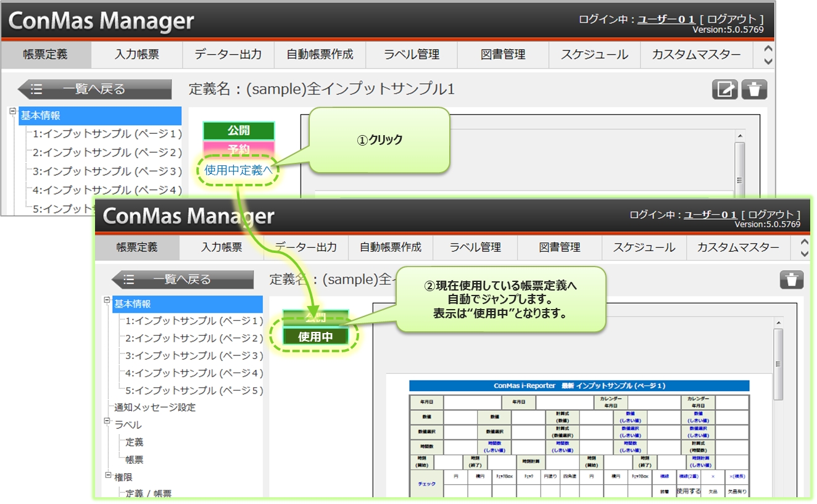Click 一覧へ戻る in the front window
The image size is (817, 504).
[182, 279]
